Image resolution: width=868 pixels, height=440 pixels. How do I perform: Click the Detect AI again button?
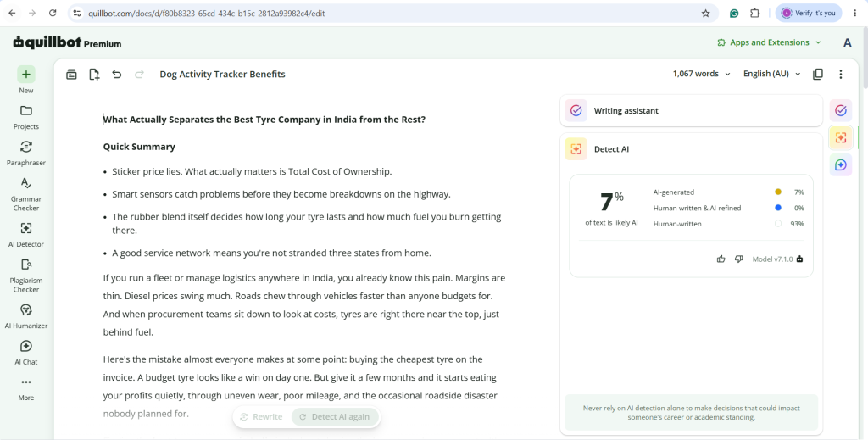pyautogui.click(x=335, y=417)
